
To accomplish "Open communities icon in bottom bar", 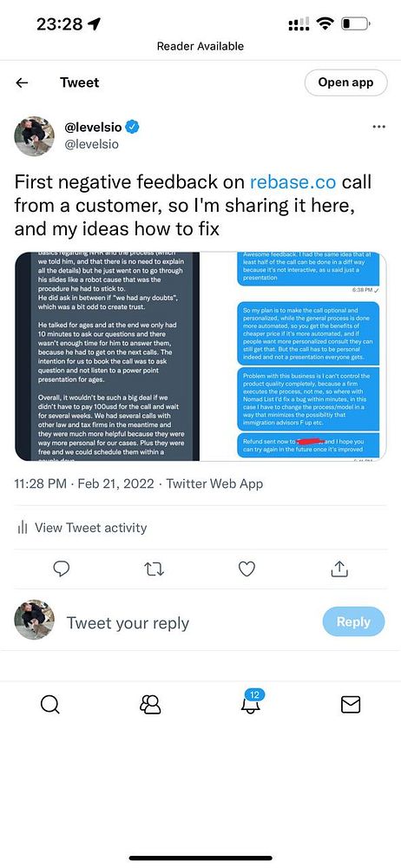I will click(x=150, y=704).
